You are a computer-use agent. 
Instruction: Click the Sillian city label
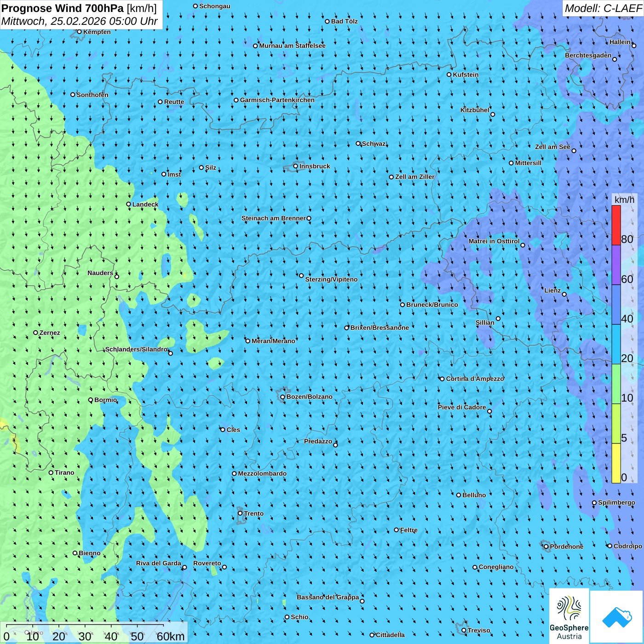tap(485, 322)
